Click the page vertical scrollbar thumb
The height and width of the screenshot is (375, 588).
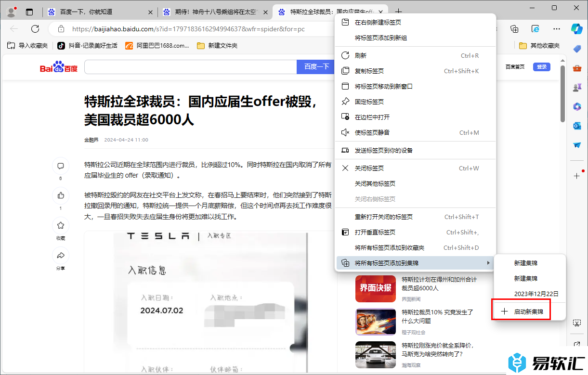click(562, 94)
